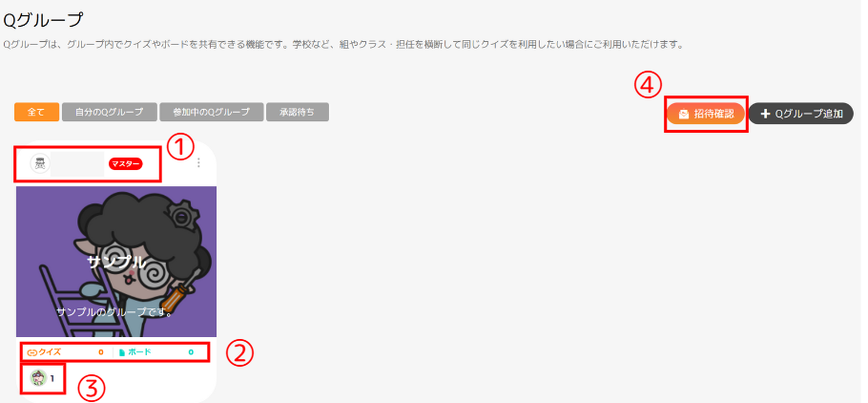Click the member avatar at the card bottom

[38, 378]
